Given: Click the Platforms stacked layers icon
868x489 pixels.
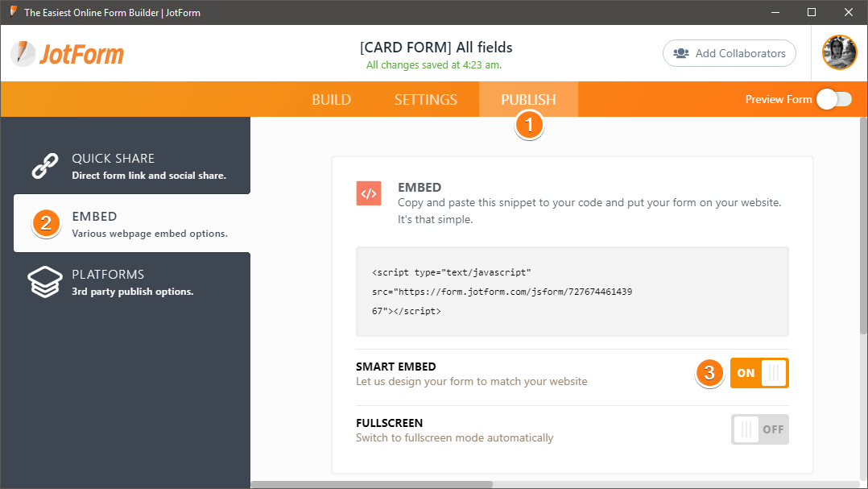Looking at the screenshot, I should pos(45,282).
